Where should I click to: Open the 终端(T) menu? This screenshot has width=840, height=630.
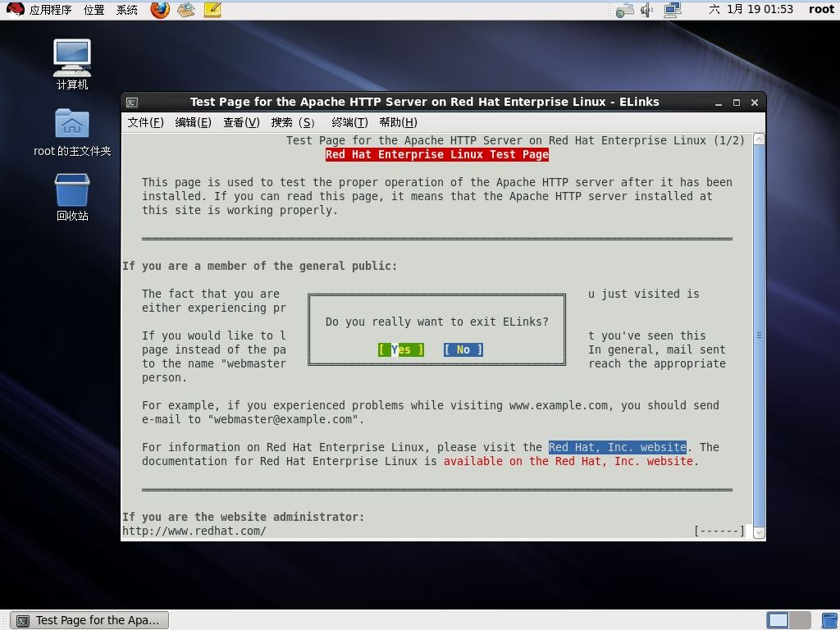point(349,123)
